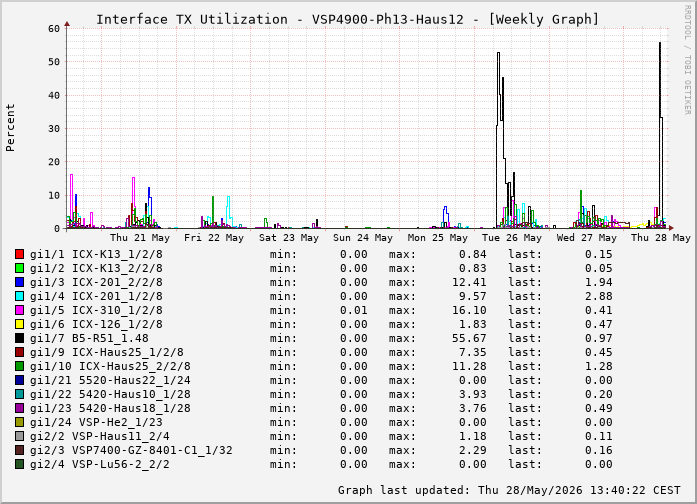
Task: Click the Tue 26 May x-axis label
Action: click(512, 238)
